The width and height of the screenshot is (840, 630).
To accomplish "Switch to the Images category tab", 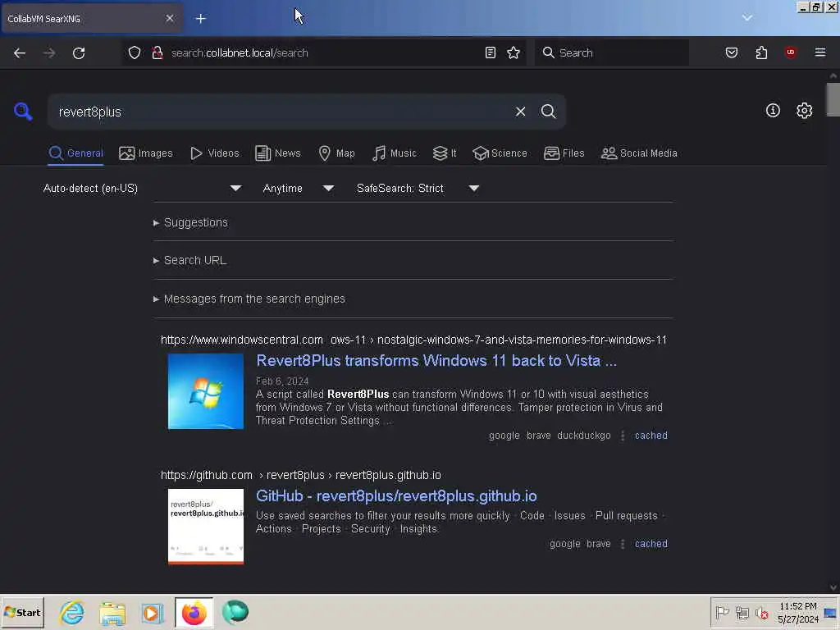I will pyautogui.click(x=146, y=153).
